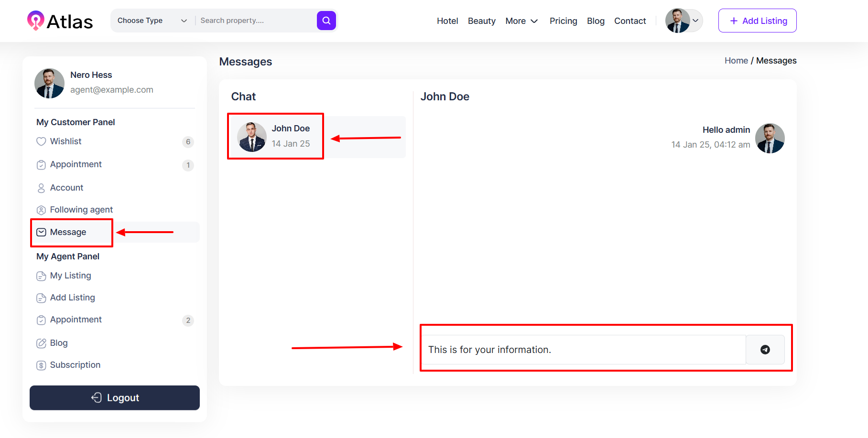This screenshot has width=868, height=438.
Task: Send the message with paper plane icon
Action: [765, 350]
